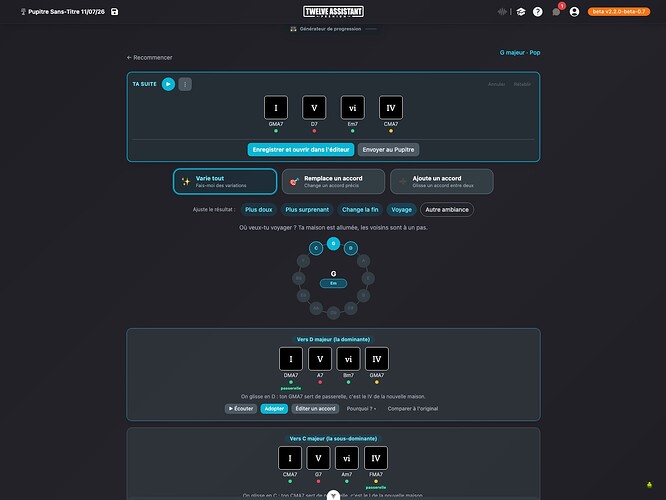Click Enregistrer et ouvrir dans l'éditeur

point(301,150)
